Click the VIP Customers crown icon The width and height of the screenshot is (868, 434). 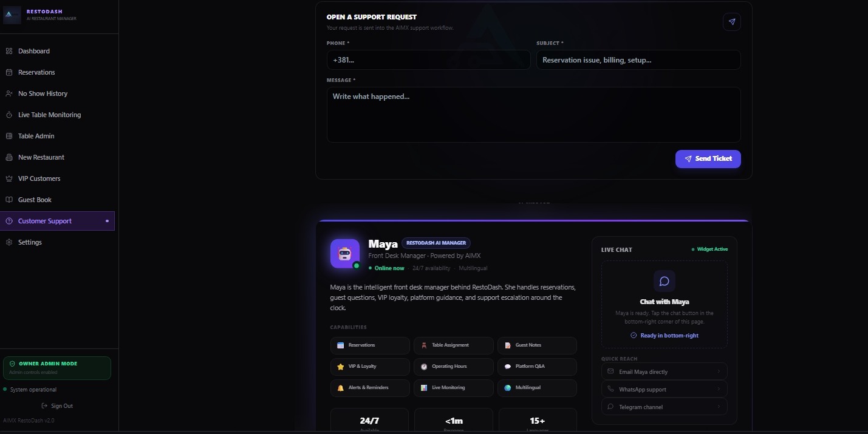9,178
